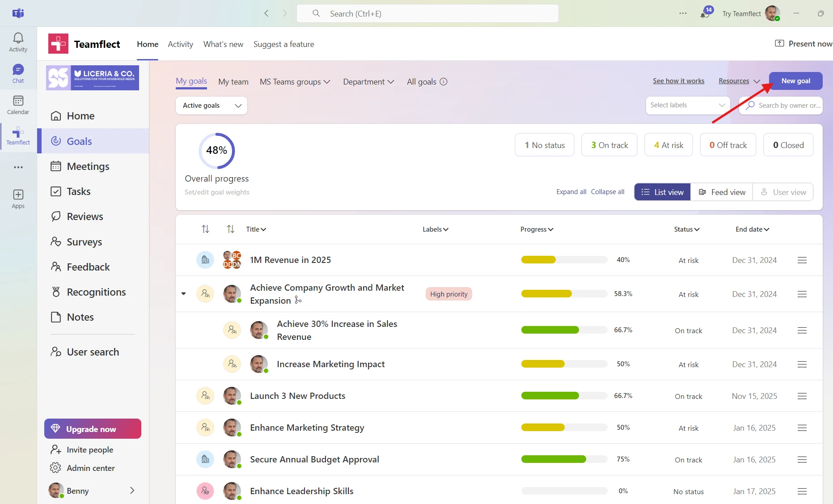The height and width of the screenshot is (504, 833).
Task: Open the Department filter dropdown
Action: coord(368,81)
